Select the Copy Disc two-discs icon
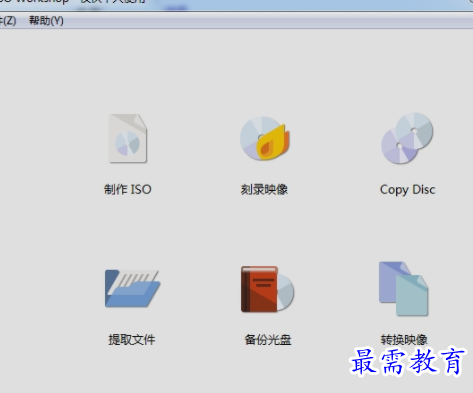 tap(407, 138)
